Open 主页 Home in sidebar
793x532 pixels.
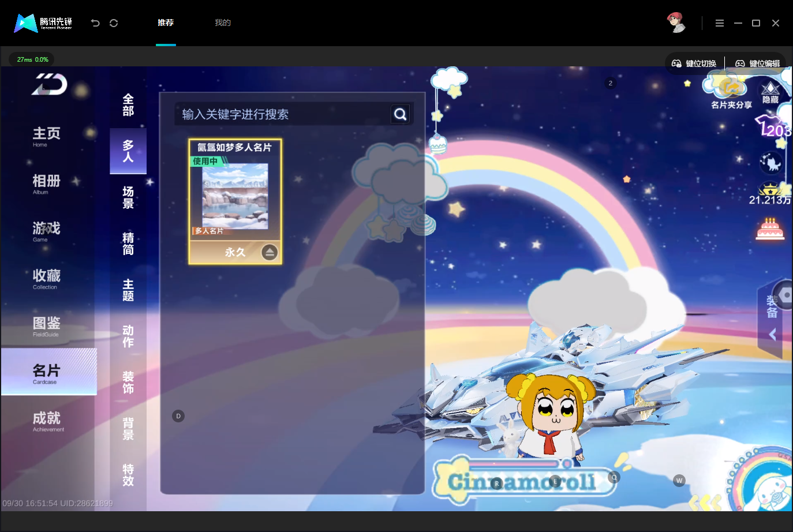[x=47, y=137]
